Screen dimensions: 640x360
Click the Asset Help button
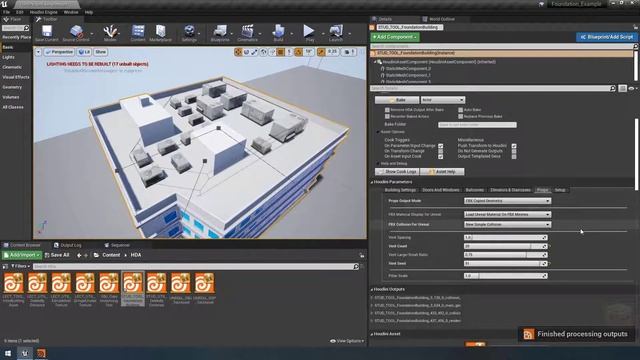click(442, 172)
